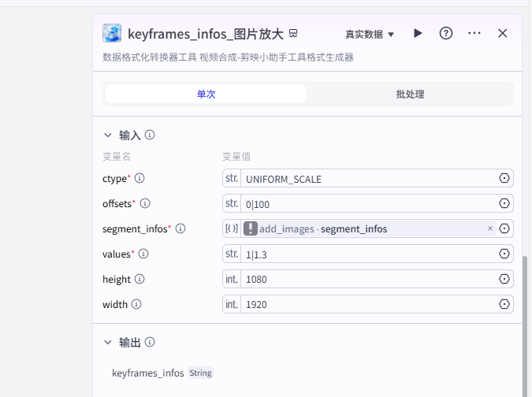This screenshot has height=397, width=532.
Task: Click the info icon beside 输出 header
Action: pyautogui.click(x=150, y=343)
